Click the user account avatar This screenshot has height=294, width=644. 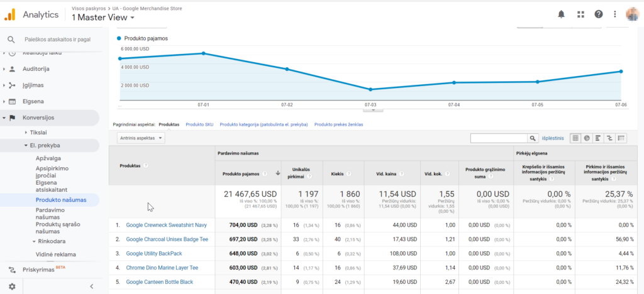pyautogui.click(x=632, y=14)
